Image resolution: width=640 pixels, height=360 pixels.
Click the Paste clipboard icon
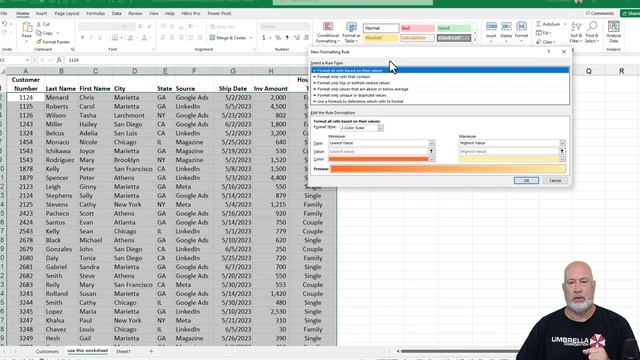27,28
